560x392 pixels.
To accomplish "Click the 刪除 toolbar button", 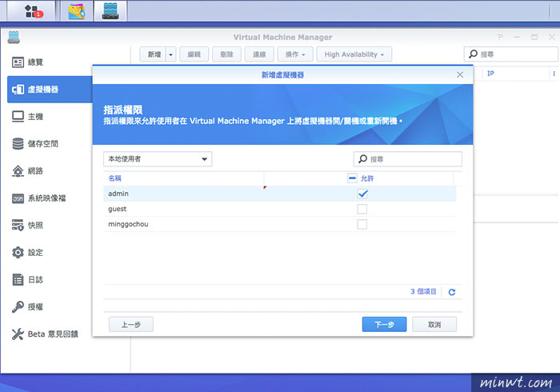I will pyautogui.click(x=226, y=54).
